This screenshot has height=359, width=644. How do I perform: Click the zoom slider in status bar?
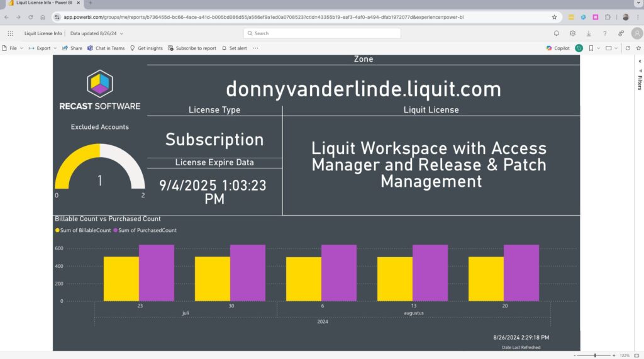tap(595, 355)
